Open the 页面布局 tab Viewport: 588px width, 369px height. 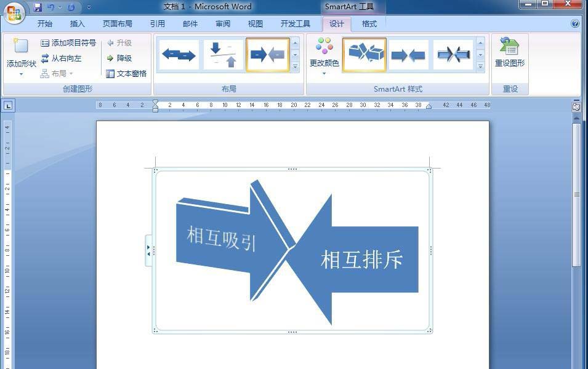point(118,24)
